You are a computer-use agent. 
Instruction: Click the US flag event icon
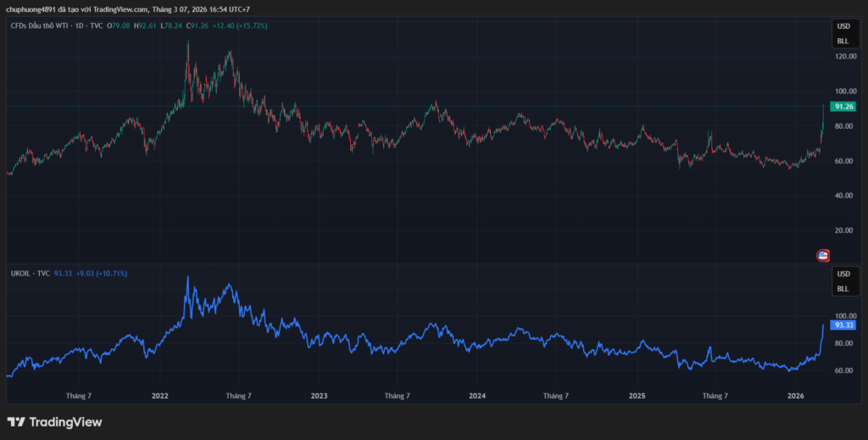821,254
